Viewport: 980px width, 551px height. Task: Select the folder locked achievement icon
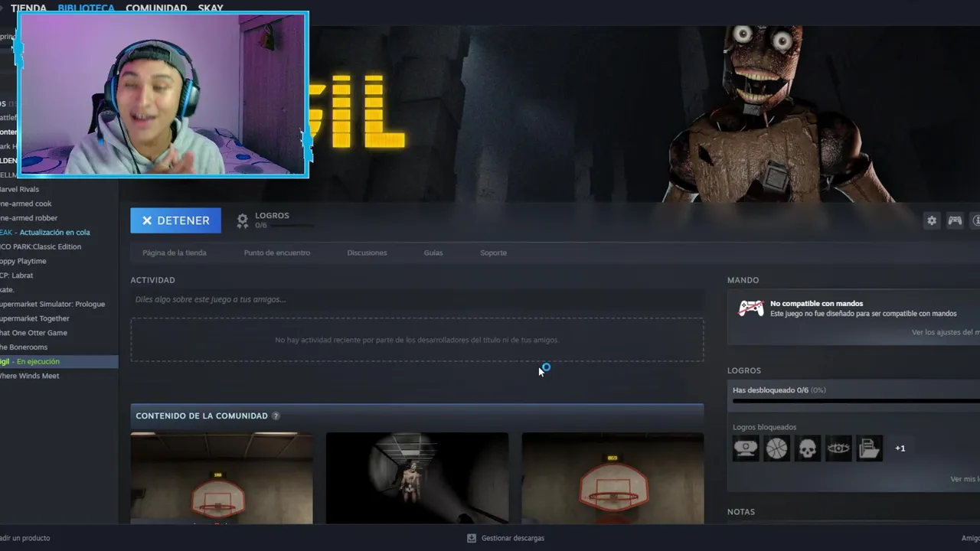(870, 448)
